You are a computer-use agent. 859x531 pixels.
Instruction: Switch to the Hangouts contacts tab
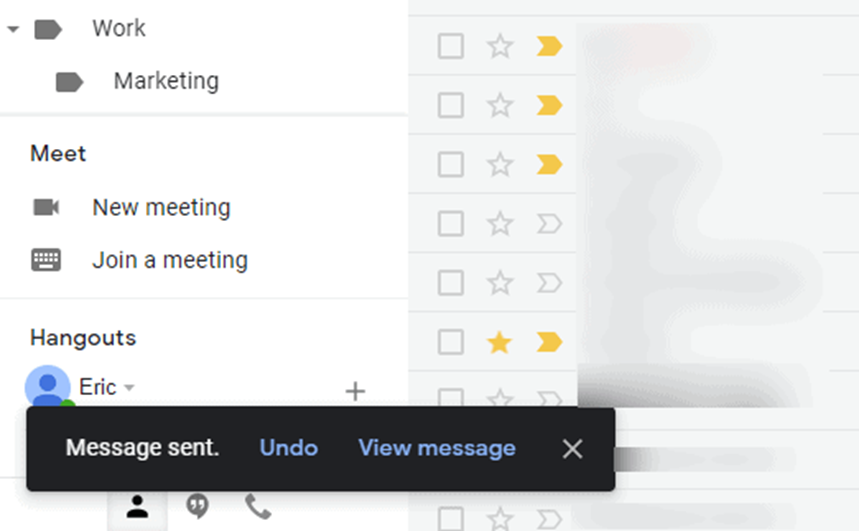point(138,507)
